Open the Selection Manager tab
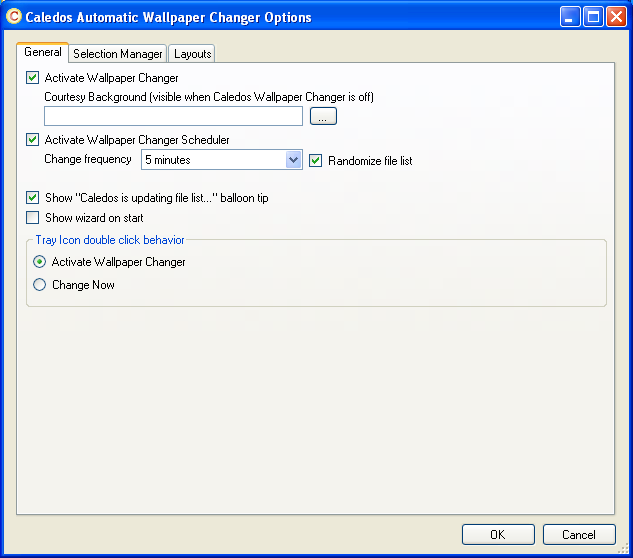The image size is (633, 558). pyautogui.click(x=117, y=54)
